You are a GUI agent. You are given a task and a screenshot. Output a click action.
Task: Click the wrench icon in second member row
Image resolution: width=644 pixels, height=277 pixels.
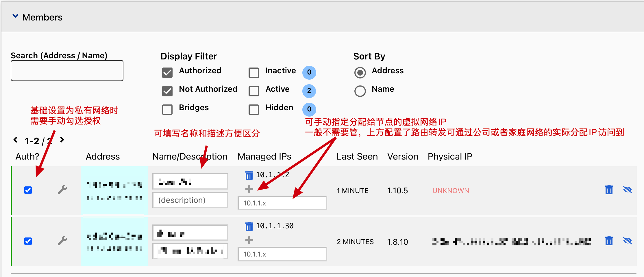[x=62, y=241]
